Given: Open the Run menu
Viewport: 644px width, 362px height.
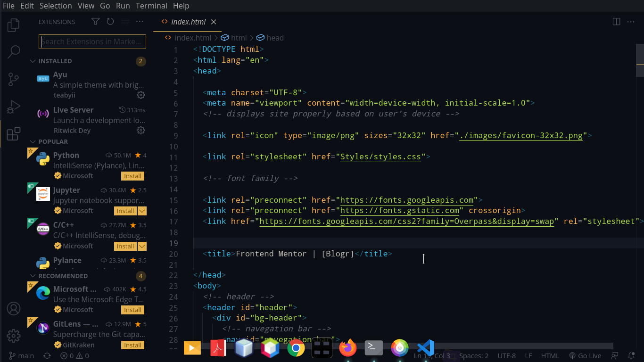Looking at the screenshot, I should [123, 6].
